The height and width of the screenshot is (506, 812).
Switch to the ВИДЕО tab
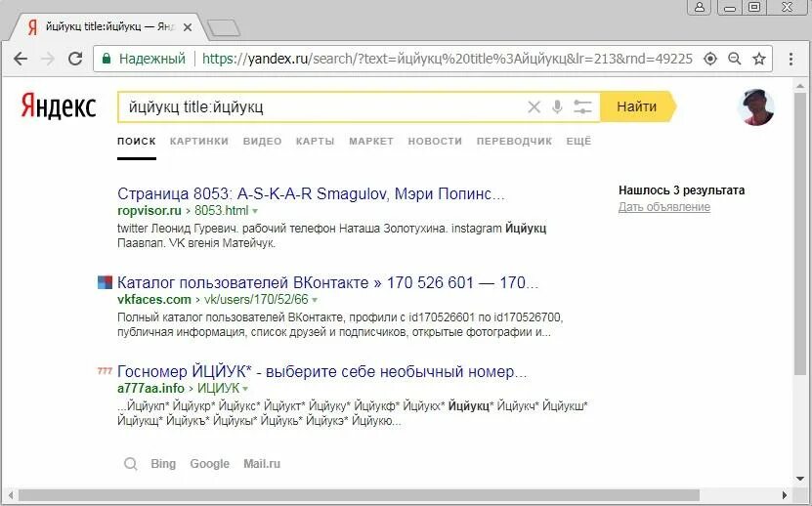tap(263, 141)
